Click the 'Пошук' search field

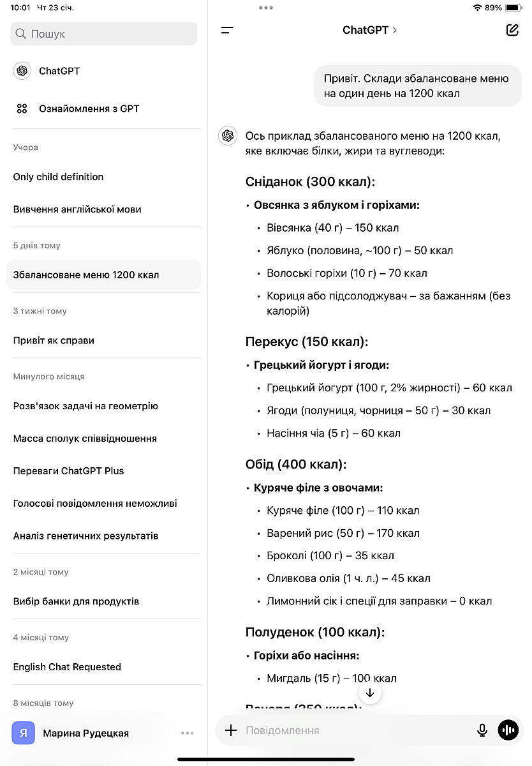click(x=103, y=34)
